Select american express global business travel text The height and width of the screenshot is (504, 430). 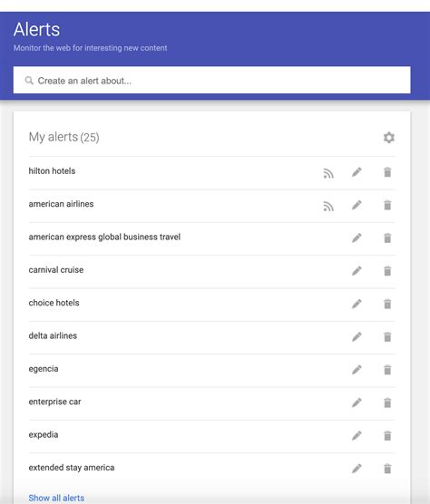[x=104, y=237]
